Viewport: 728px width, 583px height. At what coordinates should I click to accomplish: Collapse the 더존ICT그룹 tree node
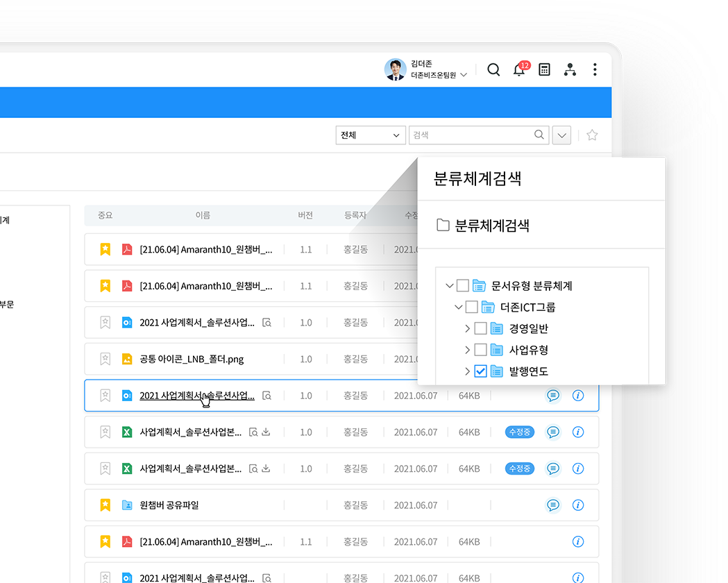tap(458, 307)
